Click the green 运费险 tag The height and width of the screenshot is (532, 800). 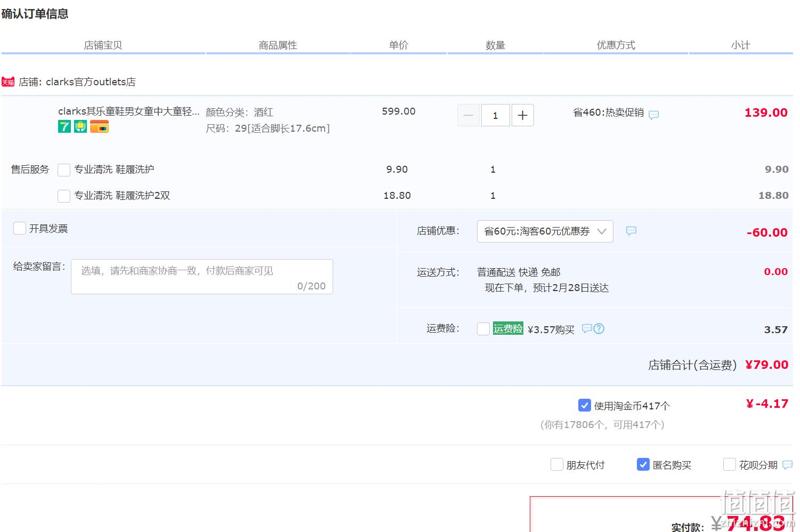pos(508,328)
